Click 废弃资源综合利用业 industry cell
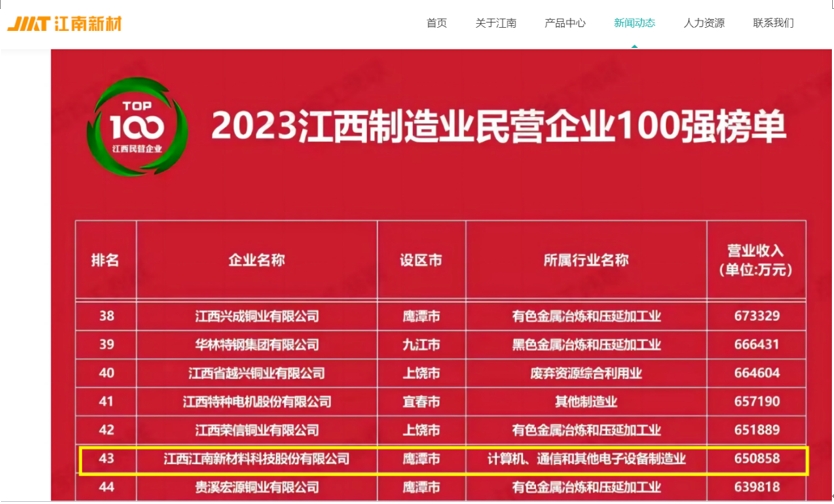 tap(586, 373)
